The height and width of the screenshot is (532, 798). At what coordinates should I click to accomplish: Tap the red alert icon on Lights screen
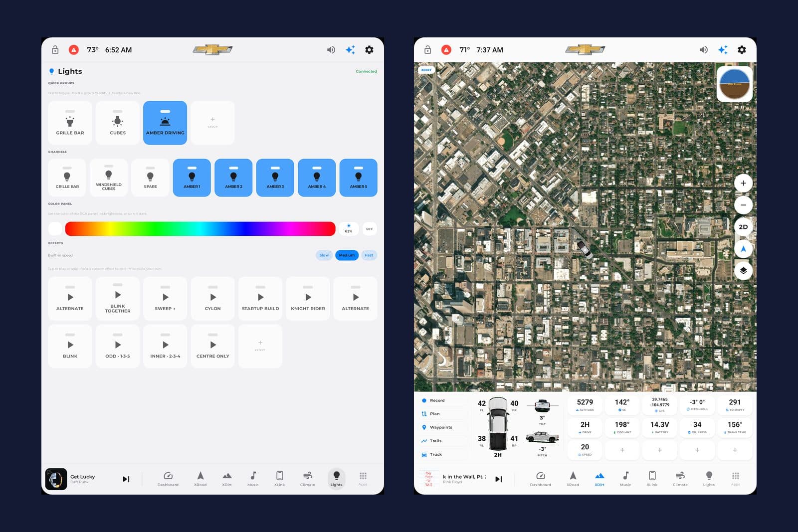(x=73, y=50)
